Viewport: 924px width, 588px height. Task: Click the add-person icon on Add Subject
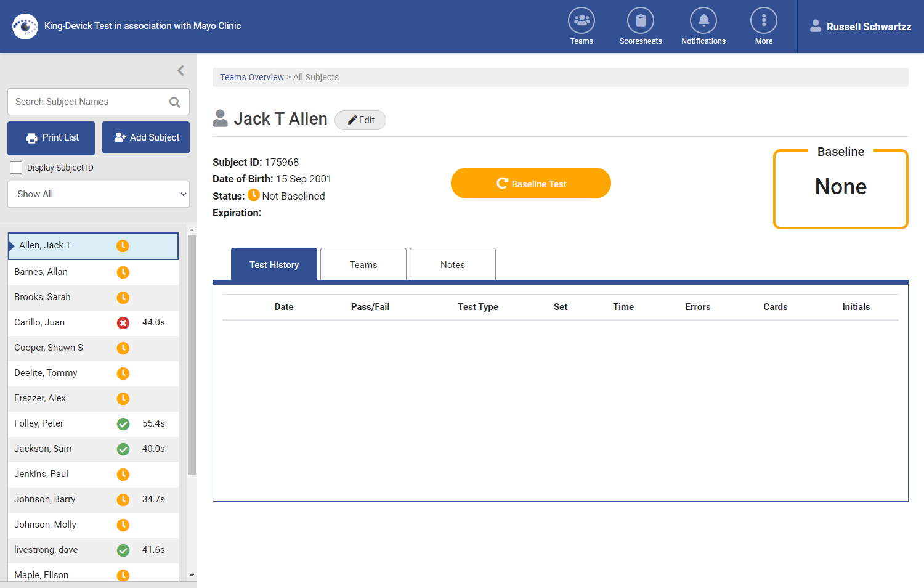point(119,137)
